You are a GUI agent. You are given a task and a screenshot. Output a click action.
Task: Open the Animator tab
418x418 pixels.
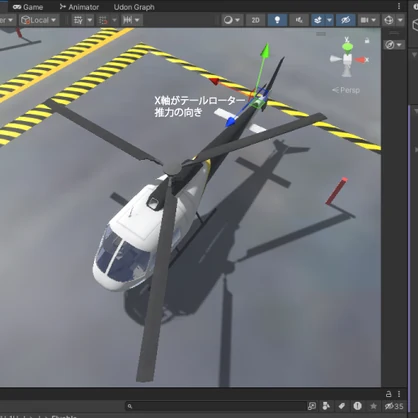point(79,7)
